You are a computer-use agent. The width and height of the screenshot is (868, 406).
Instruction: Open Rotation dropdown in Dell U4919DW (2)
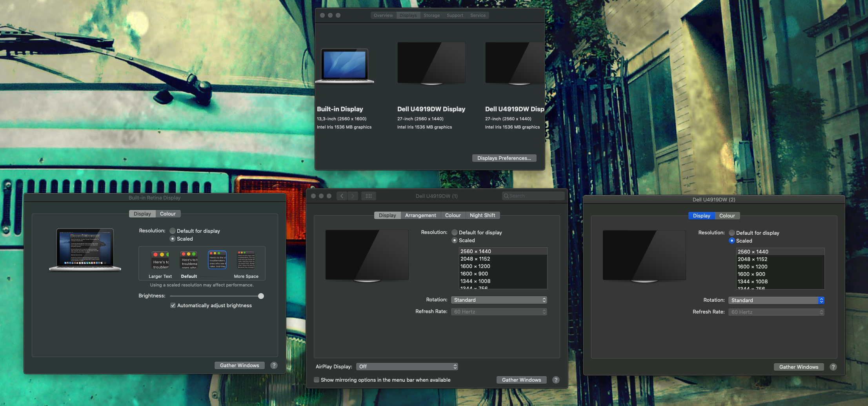tap(776, 300)
